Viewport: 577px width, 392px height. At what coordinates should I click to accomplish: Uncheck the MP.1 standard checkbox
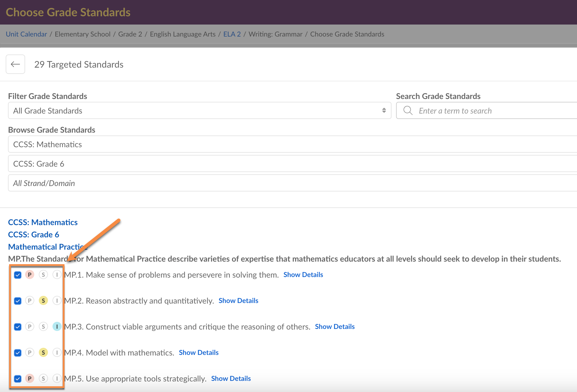(x=18, y=275)
